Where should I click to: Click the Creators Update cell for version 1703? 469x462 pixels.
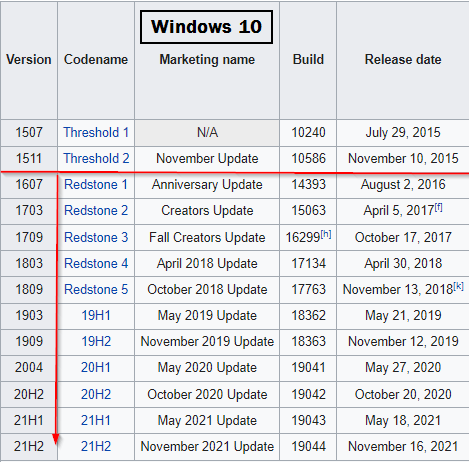click(x=207, y=210)
